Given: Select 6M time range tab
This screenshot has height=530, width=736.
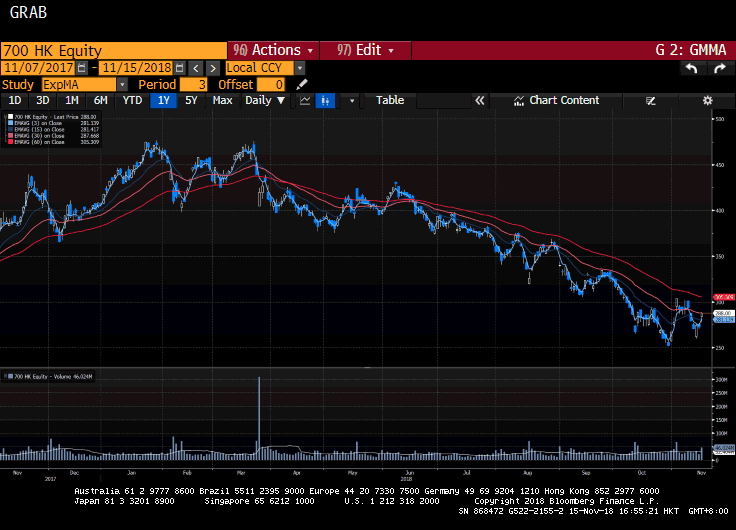Looking at the screenshot, I should (x=100, y=100).
